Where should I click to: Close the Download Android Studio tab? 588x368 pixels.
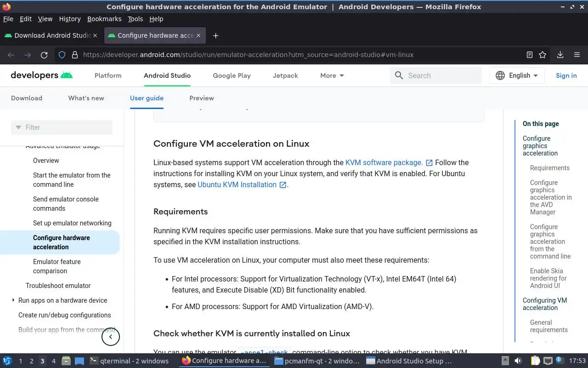tap(95, 35)
